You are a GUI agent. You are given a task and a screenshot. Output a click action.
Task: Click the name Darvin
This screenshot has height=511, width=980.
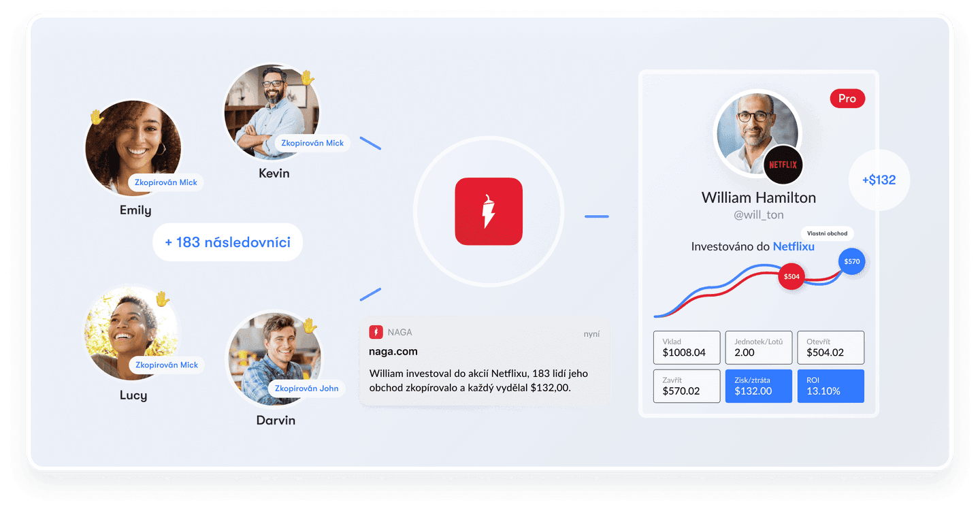tap(276, 420)
